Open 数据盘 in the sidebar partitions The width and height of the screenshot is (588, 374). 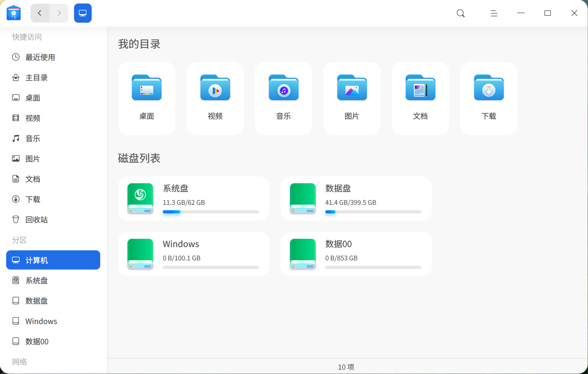click(x=53, y=301)
